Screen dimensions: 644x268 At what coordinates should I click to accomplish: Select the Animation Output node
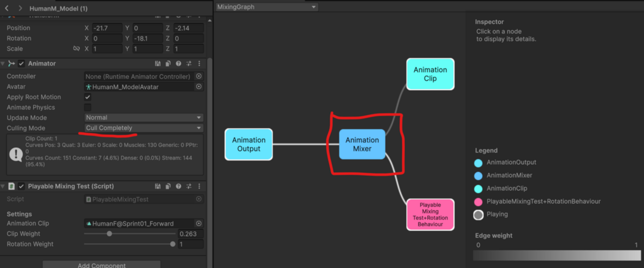(249, 144)
